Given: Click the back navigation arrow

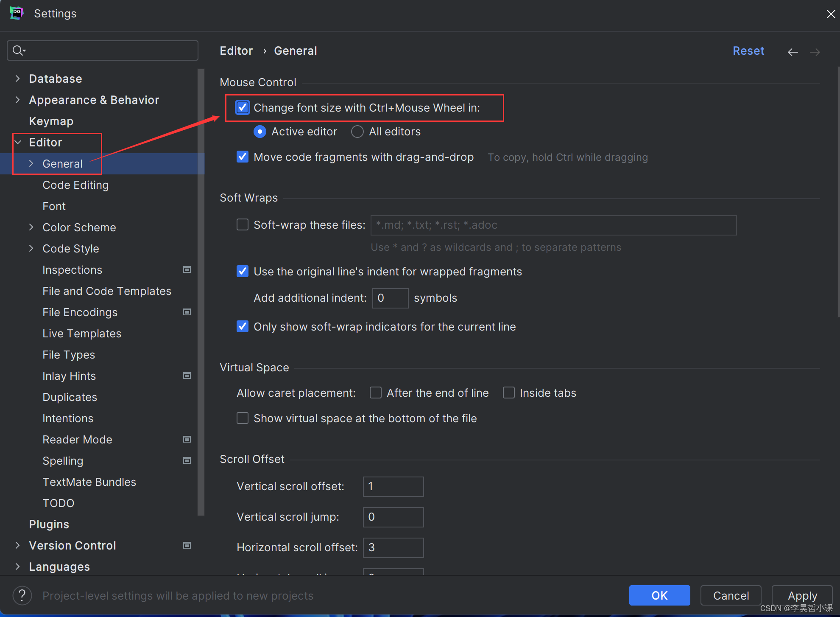Looking at the screenshot, I should click(793, 52).
